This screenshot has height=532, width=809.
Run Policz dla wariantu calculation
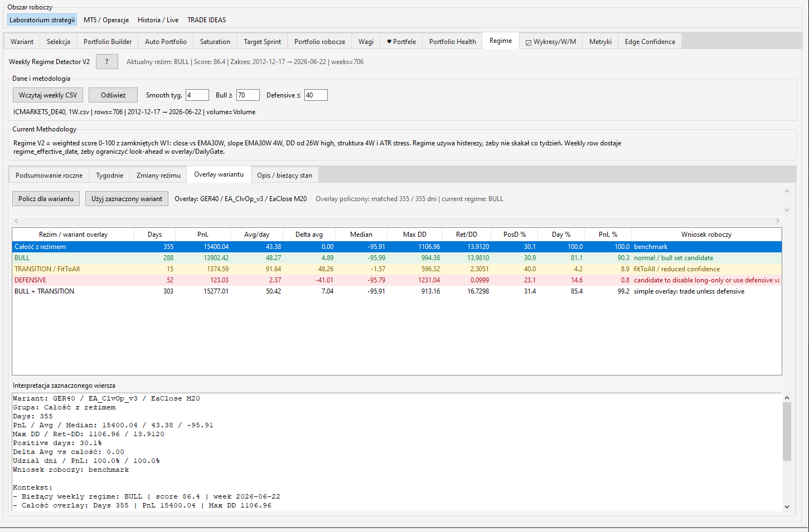(46, 199)
